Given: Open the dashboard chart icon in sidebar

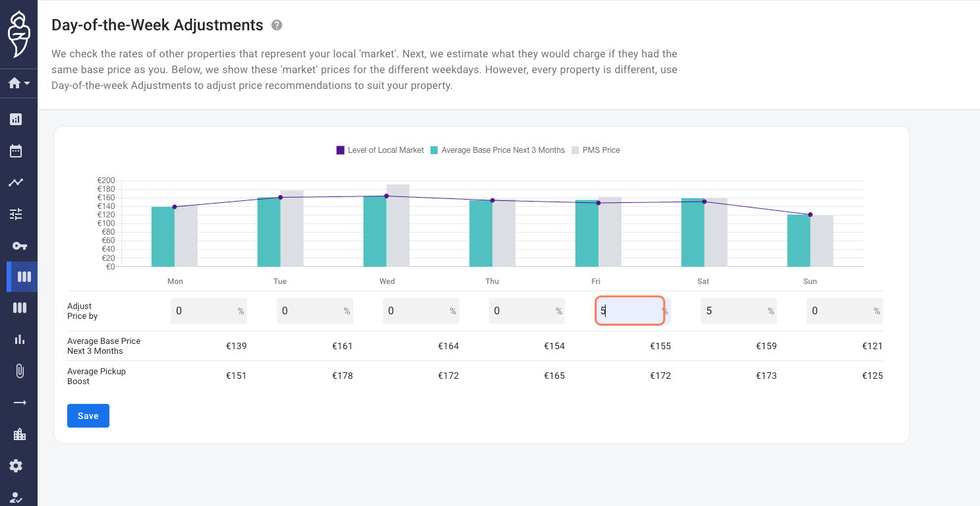Looking at the screenshot, I should [x=16, y=119].
